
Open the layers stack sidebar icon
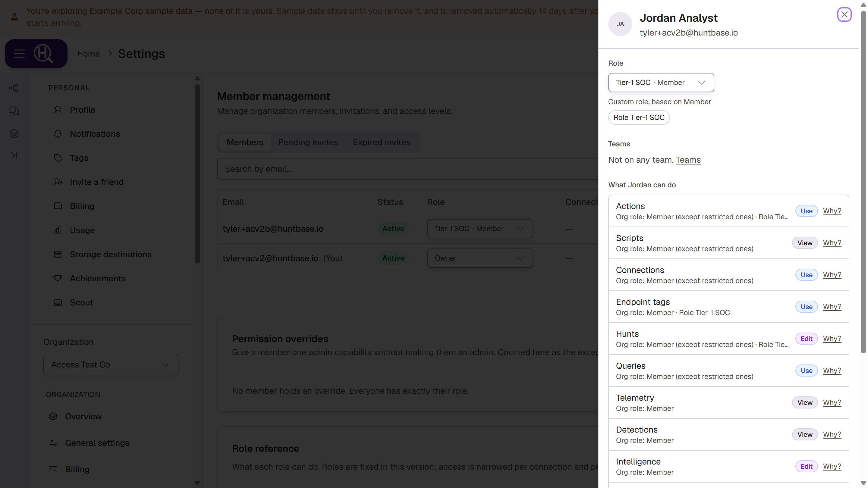(x=14, y=134)
